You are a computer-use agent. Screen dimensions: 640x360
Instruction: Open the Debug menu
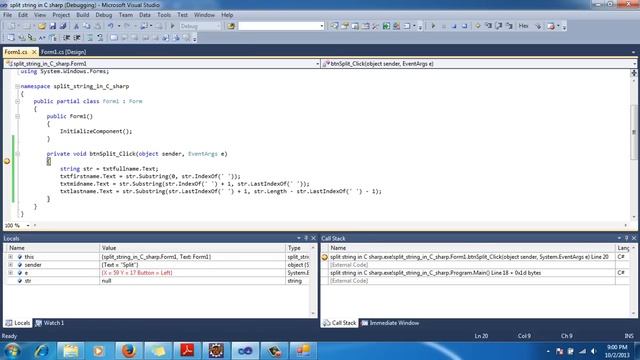(104, 15)
